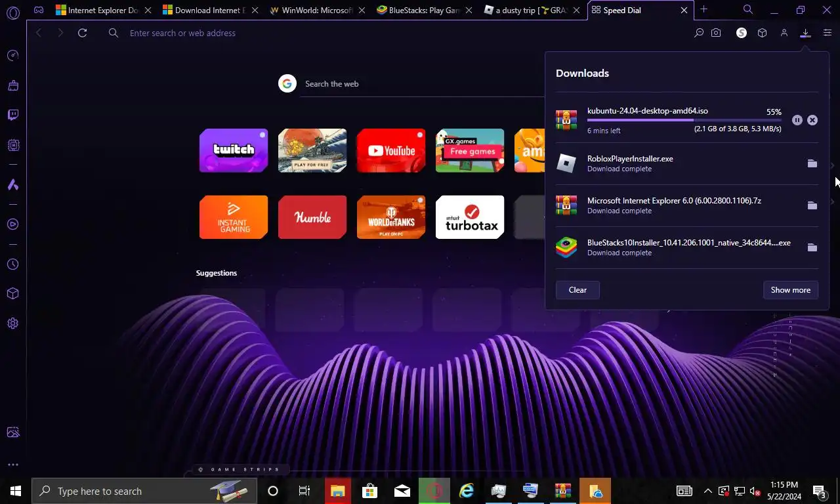
Task: Open Extensions cube icon in sidebar
Action: click(12, 293)
